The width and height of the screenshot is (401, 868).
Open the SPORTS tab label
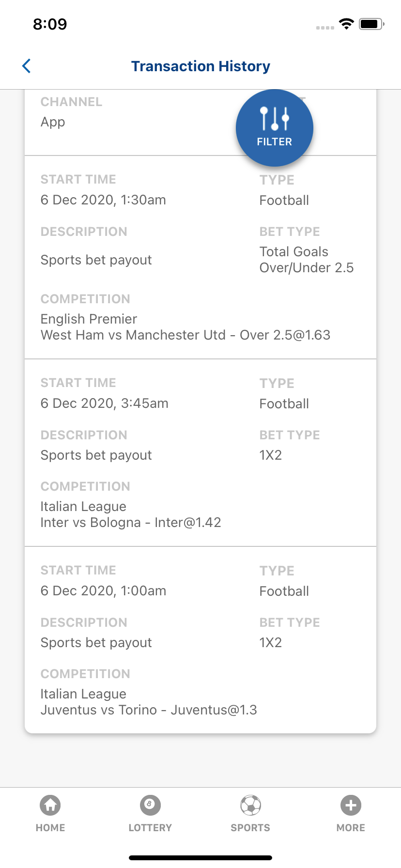(x=250, y=828)
